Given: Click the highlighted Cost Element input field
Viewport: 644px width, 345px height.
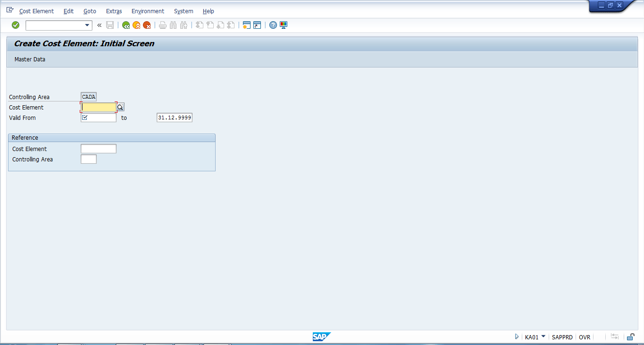Looking at the screenshot, I should coord(99,107).
